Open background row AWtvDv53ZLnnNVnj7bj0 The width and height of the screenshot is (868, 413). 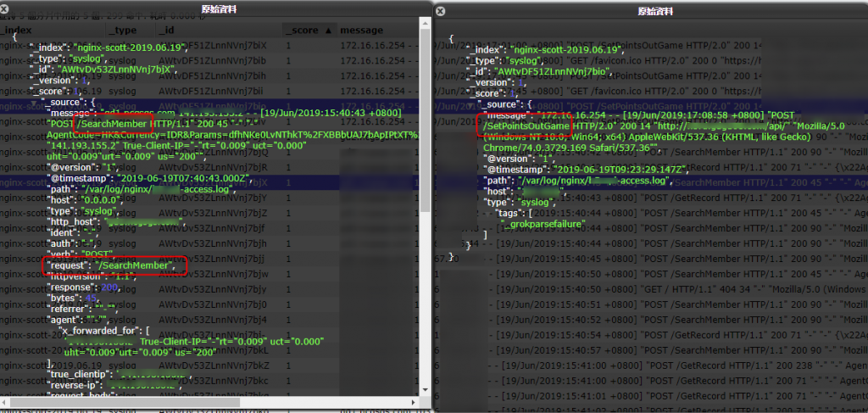pos(213,304)
